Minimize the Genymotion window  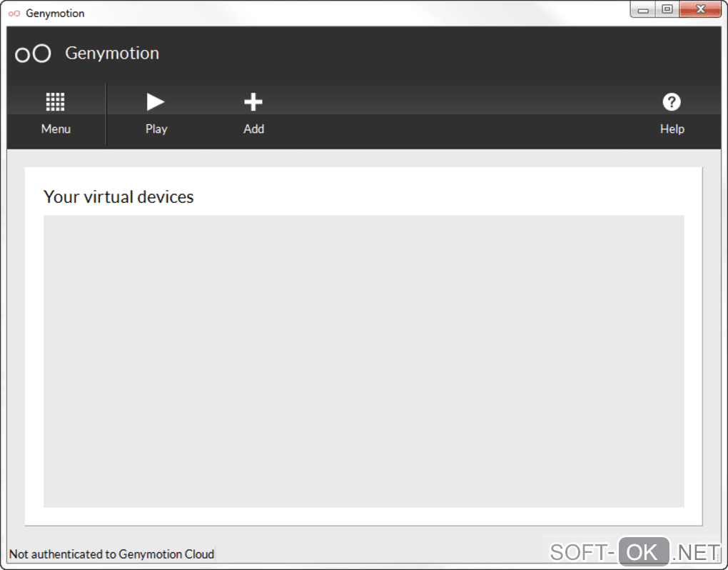tap(643, 10)
